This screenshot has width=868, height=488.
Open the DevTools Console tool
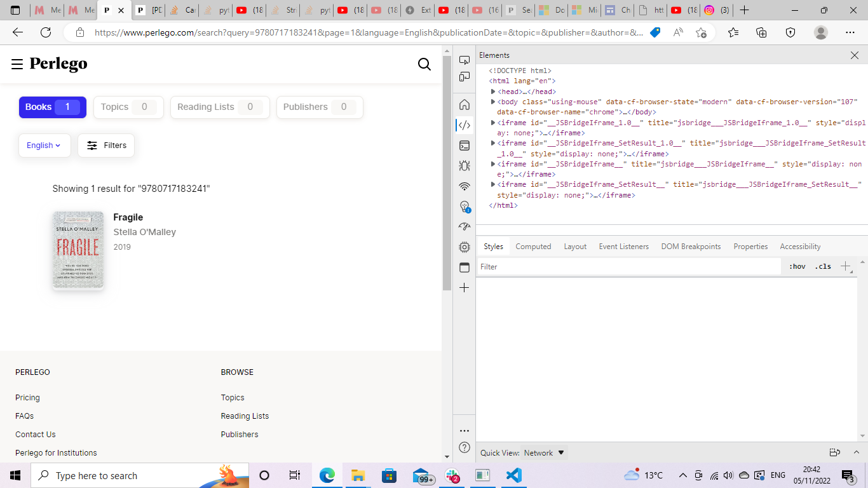[465, 146]
